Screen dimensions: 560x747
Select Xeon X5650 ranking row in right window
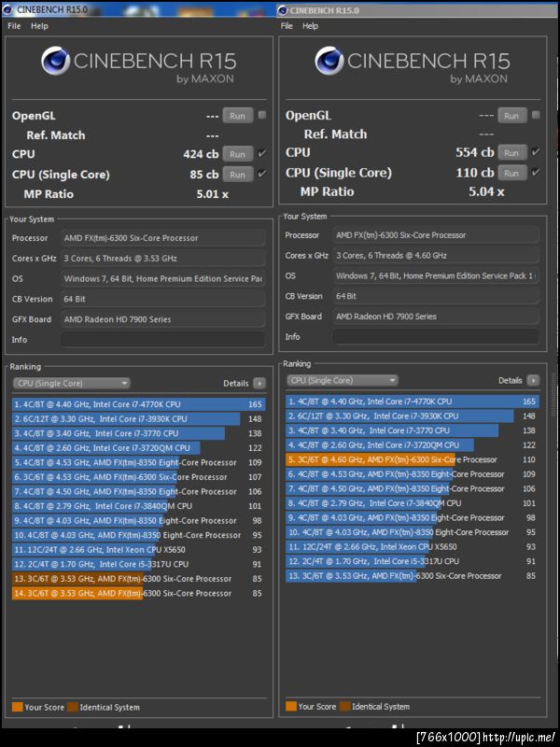click(x=413, y=547)
